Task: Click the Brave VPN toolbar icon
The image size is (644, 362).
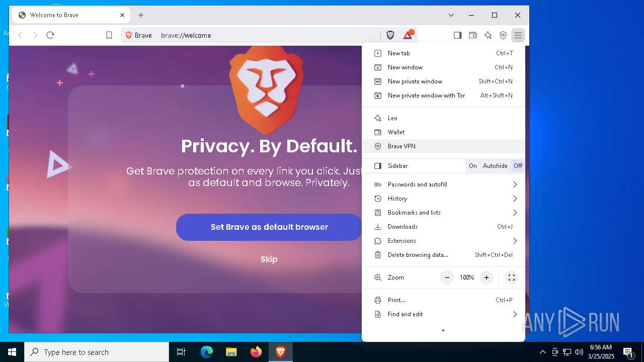Action: coord(503,35)
